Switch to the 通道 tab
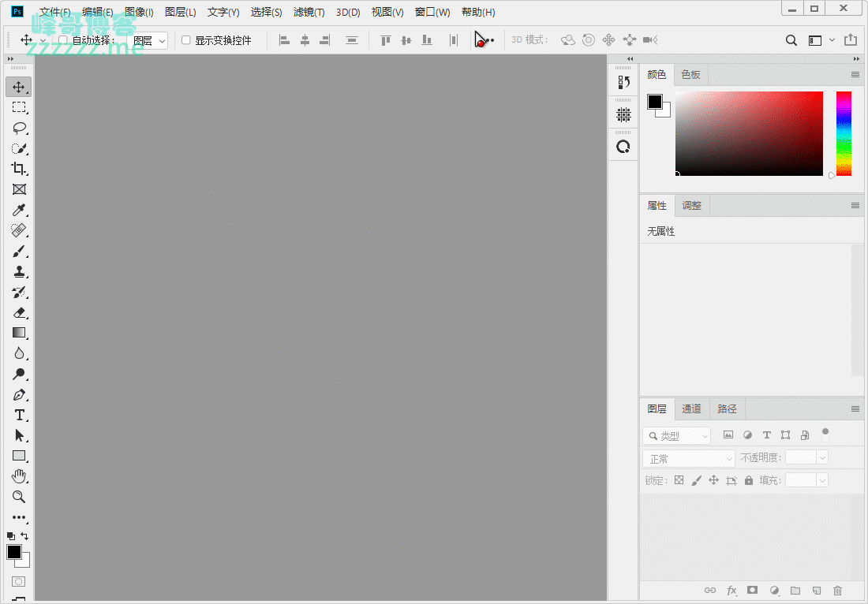Viewport: 868px width, 604px height. (x=691, y=408)
